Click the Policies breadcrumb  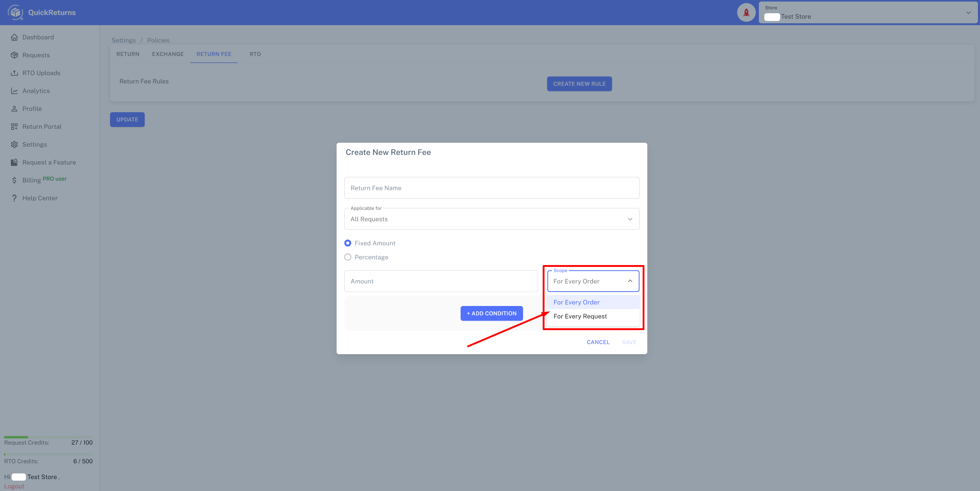pyautogui.click(x=158, y=40)
